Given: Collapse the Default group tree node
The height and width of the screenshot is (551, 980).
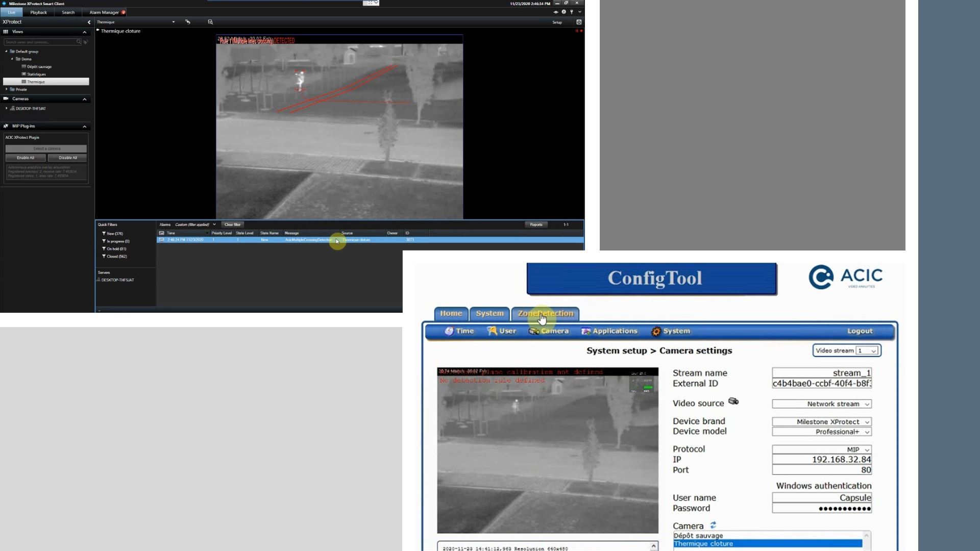Looking at the screenshot, I should pos(6,51).
